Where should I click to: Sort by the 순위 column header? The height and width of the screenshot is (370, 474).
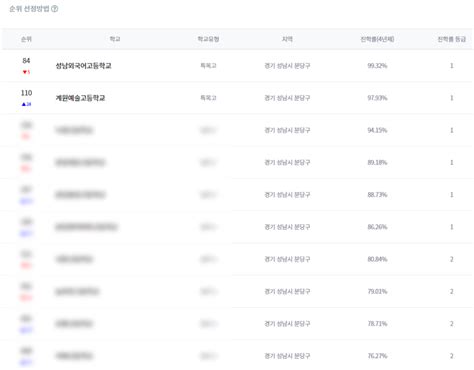26,39
